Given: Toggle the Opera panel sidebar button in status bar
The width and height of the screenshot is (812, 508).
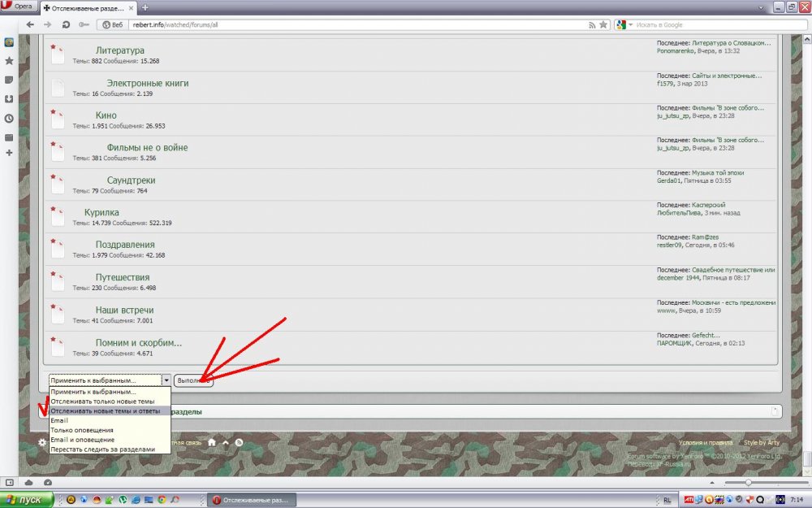Looking at the screenshot, I should click(x=9, y=482).
